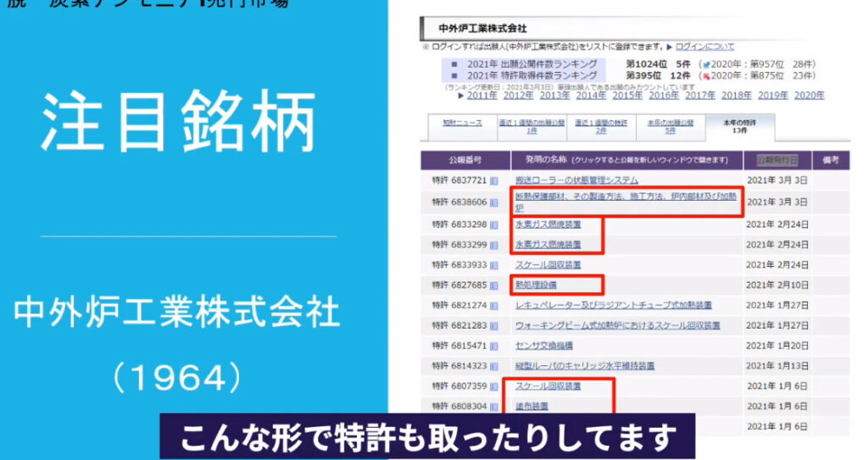
Task: Click the 発明の名称 column header
Action: click(626, 160)
